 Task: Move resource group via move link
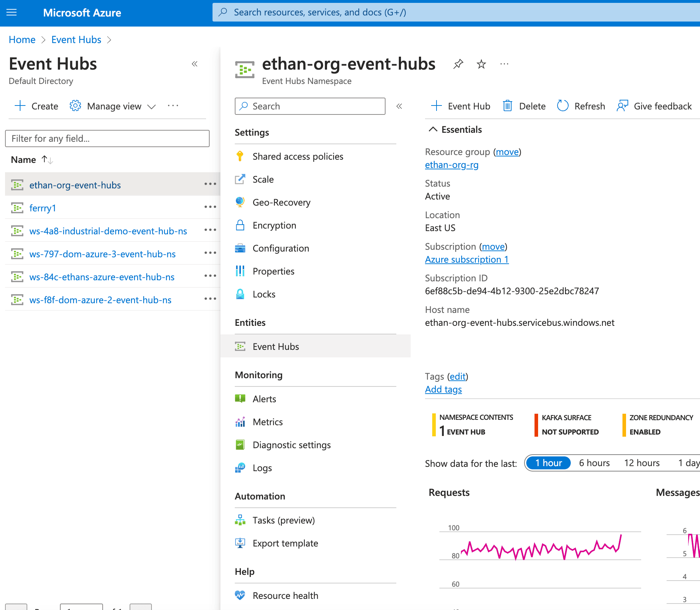click(507, 152)
